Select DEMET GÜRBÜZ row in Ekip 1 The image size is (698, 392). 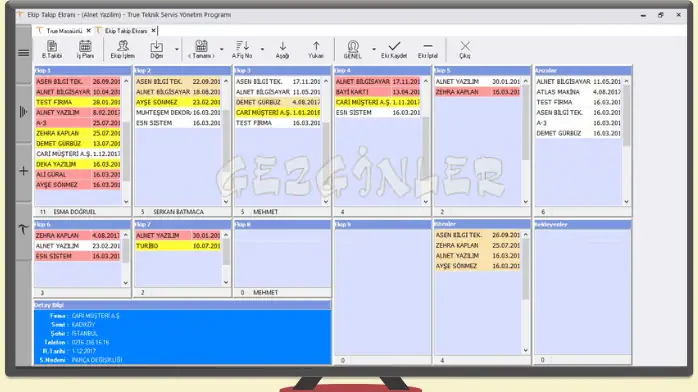tap(78, 144)
